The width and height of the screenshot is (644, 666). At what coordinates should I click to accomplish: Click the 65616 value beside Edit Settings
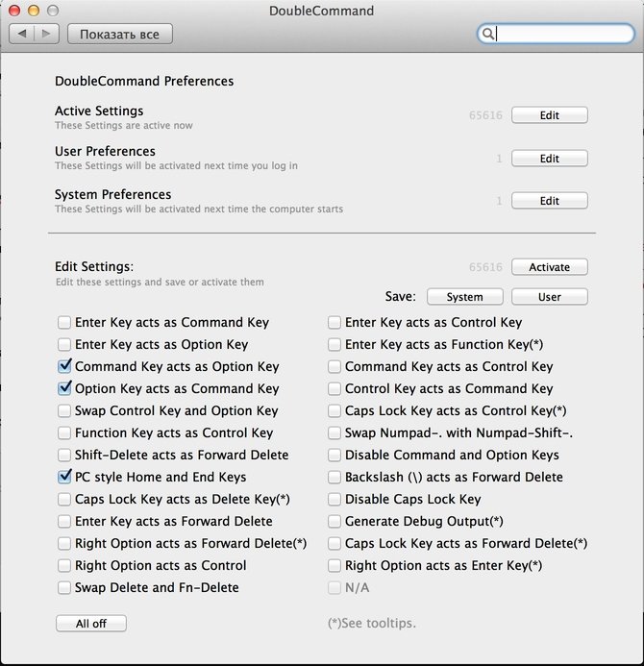(485, 267)
